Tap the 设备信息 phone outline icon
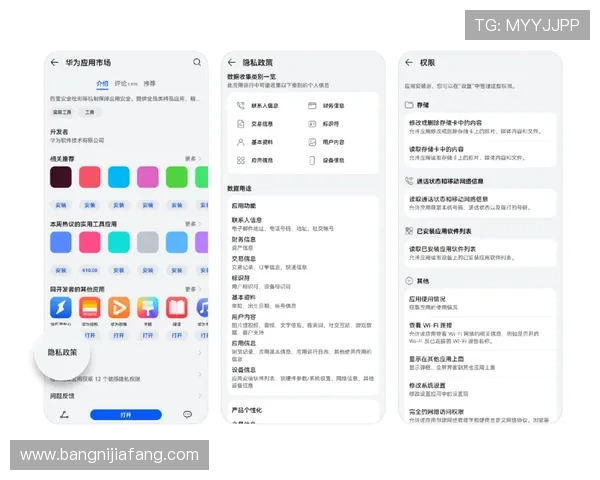This screenshot has height=480, width=600. pos(312,160)
